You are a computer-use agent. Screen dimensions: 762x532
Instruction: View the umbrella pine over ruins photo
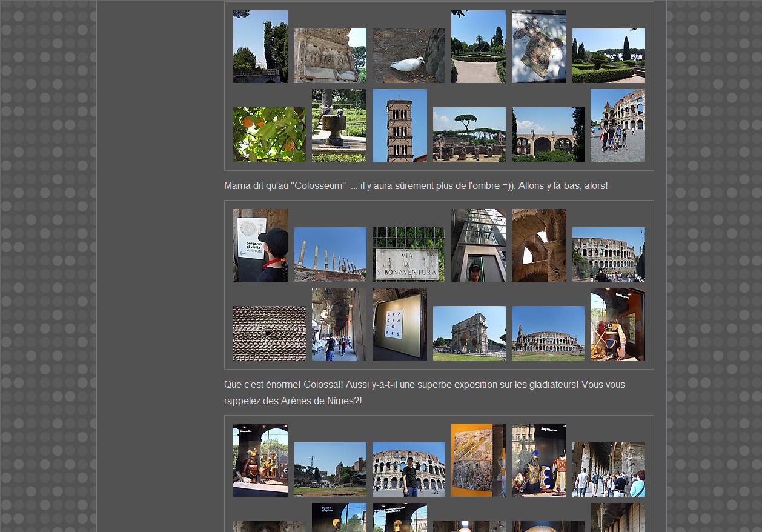click(x=469, y=135)
